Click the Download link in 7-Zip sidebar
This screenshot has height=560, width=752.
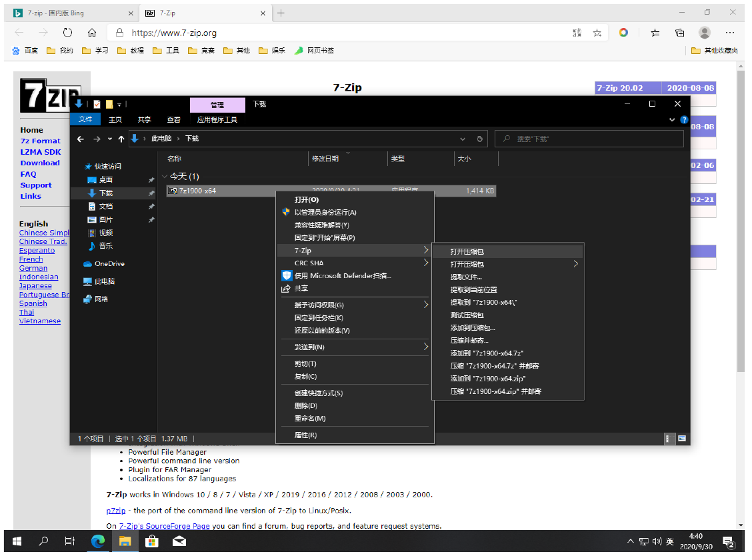tap(40, 163)
